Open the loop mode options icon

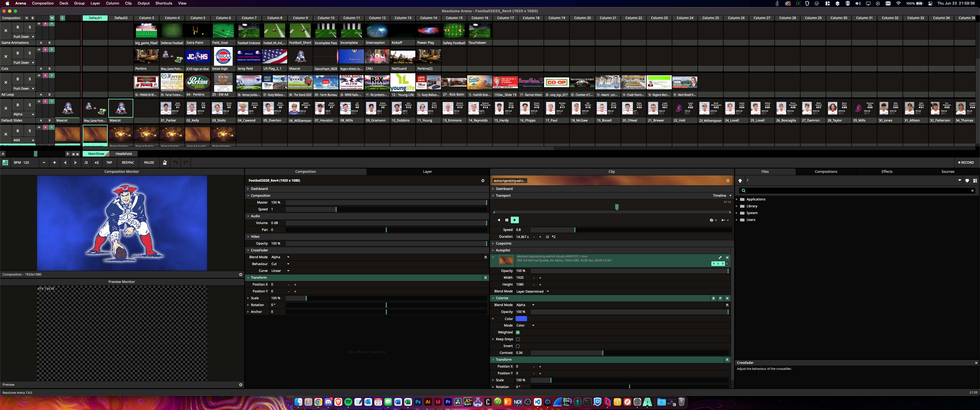[712, 220]
